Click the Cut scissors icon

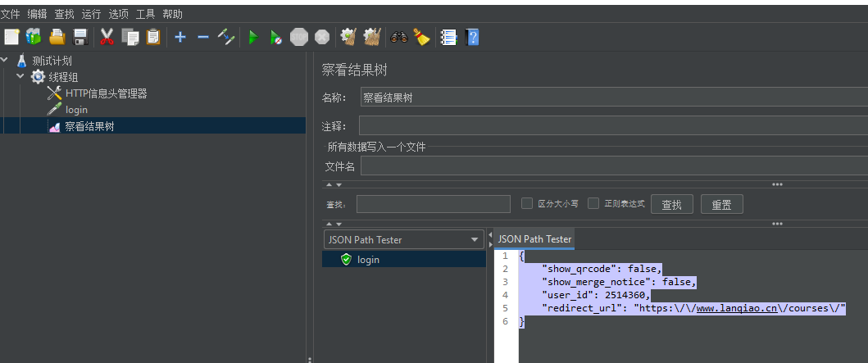(107, 37)
